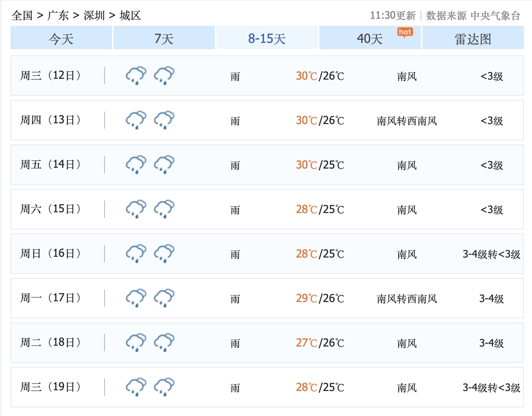The image size is (532, 416).
Task: Select the 周三（12日） date label
Action: coord(51,75)
